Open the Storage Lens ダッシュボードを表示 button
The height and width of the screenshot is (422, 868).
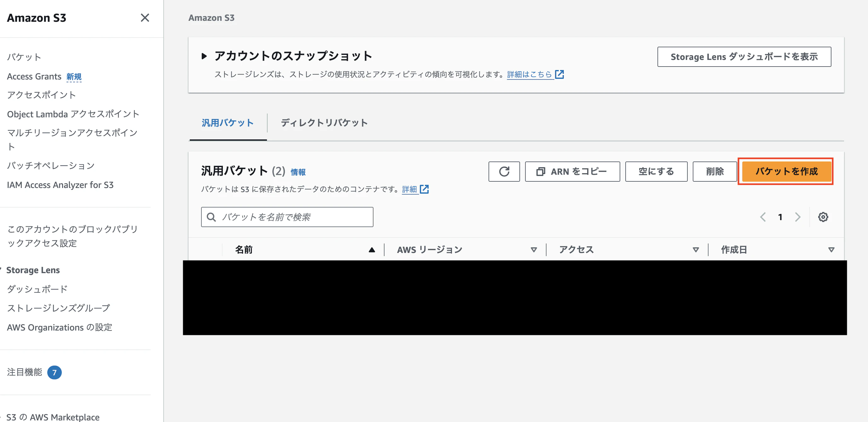(x=744, y=57)
